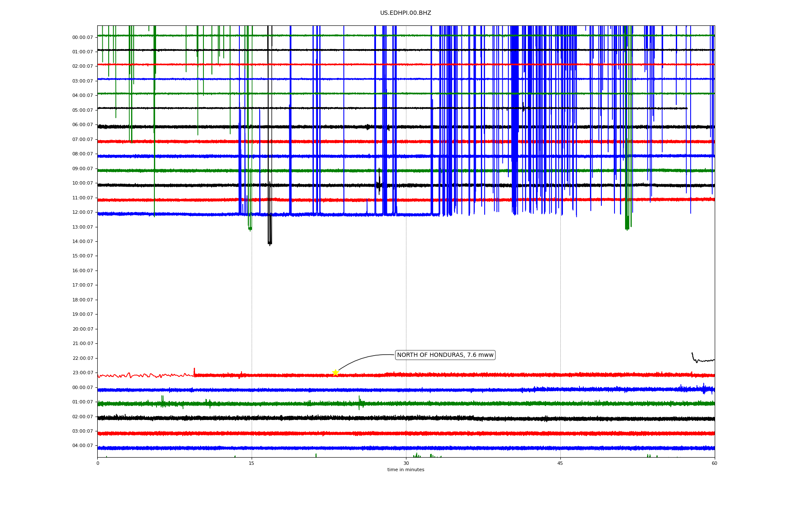
Task: Click the 22:00:07 time axis label
Action: [x=82, y=359]
